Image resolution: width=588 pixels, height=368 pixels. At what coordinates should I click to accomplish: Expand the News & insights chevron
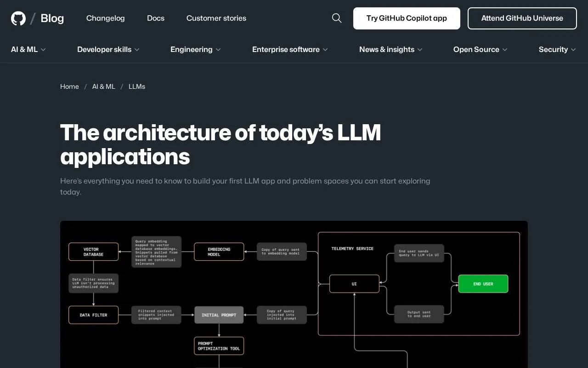pos(420,50)
